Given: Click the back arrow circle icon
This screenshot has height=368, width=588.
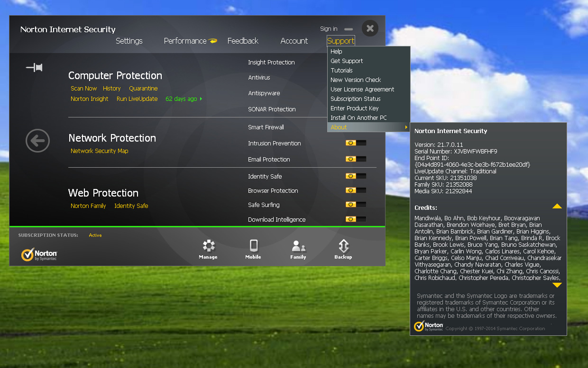Looking at the screenshot, I should point(37,141).
